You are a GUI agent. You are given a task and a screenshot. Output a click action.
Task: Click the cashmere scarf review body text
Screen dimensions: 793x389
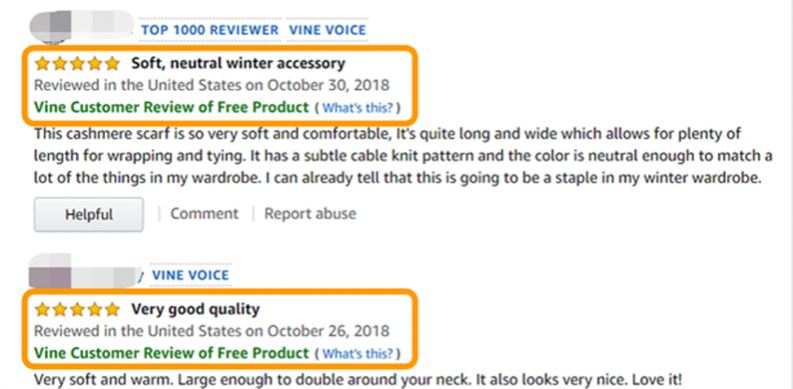pyautogui.click(x=403, y=156)
